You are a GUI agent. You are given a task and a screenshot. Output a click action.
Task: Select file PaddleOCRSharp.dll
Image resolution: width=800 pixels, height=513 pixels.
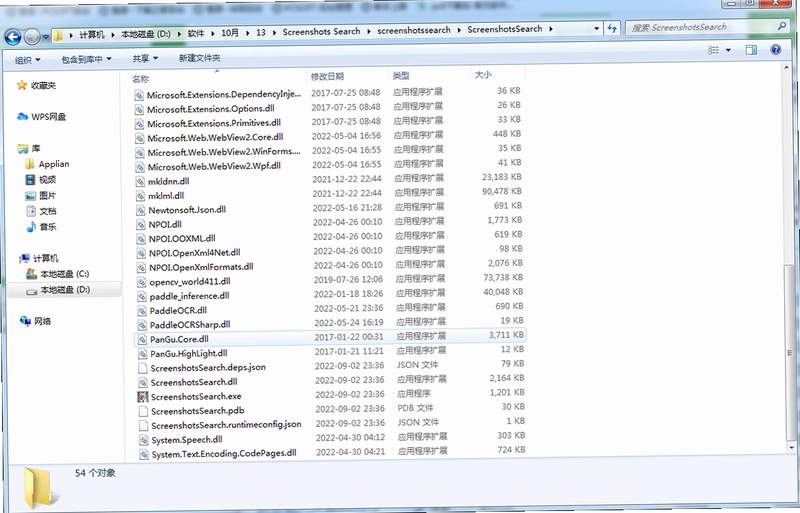tap(190, 325)
